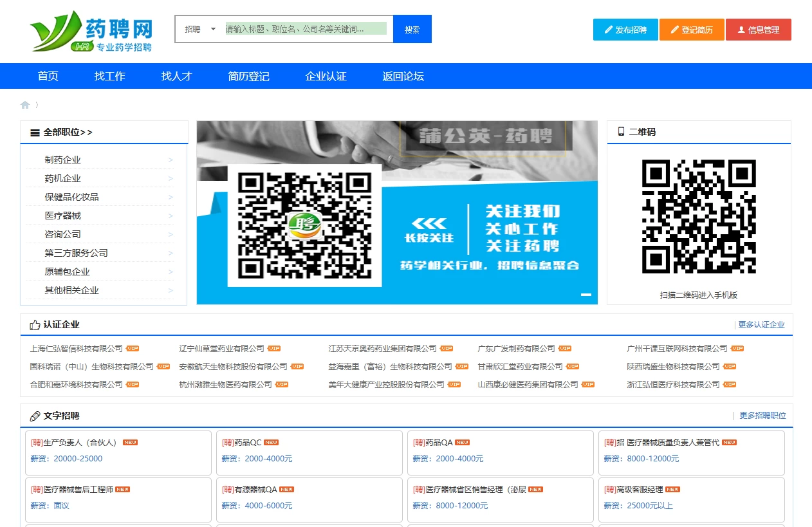Go to the 企业认证 menu item
The image size is (812, 527).
click(326, 77)
